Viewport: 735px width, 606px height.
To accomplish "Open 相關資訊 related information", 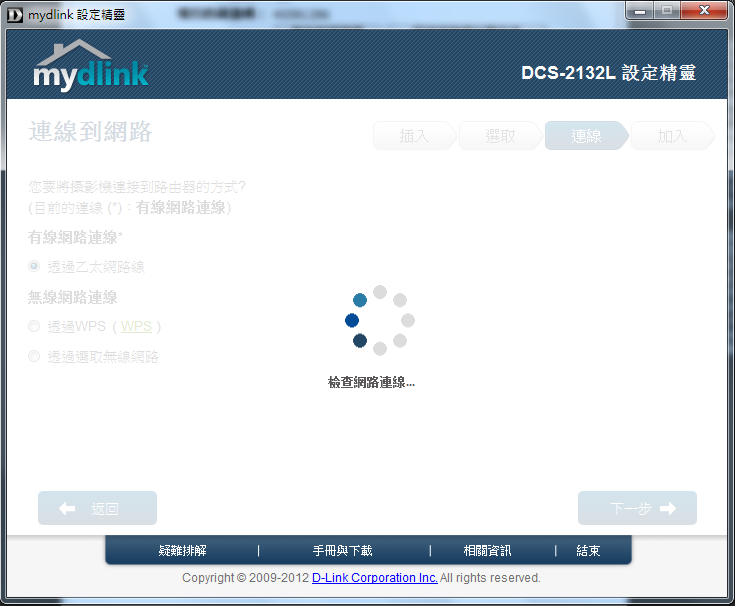I will (488, 550).
